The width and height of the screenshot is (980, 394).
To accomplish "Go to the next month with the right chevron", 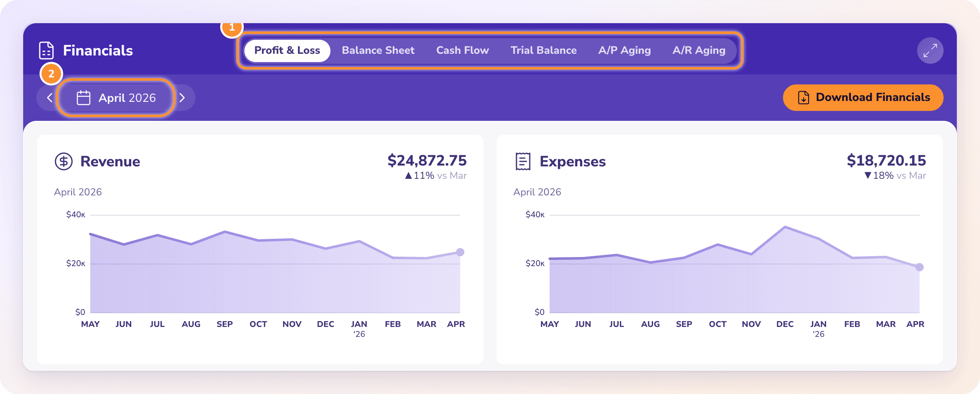I will click(x=182, y=98).
